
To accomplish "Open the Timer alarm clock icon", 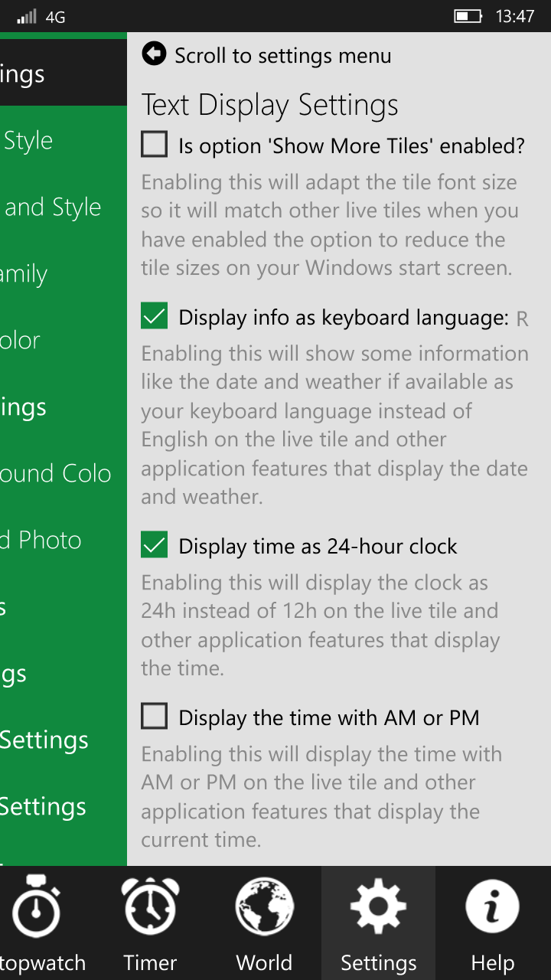I will click(151, 906).
